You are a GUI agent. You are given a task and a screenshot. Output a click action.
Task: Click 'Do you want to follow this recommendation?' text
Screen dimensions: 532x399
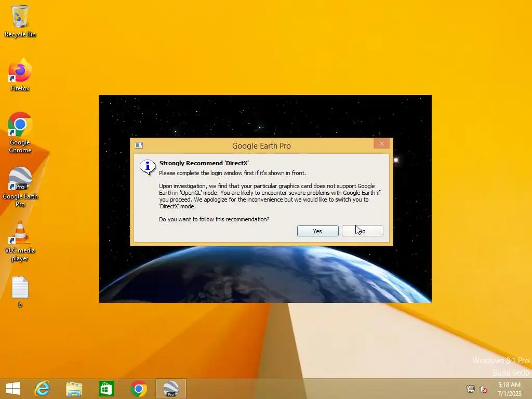(x=214, y=220)
